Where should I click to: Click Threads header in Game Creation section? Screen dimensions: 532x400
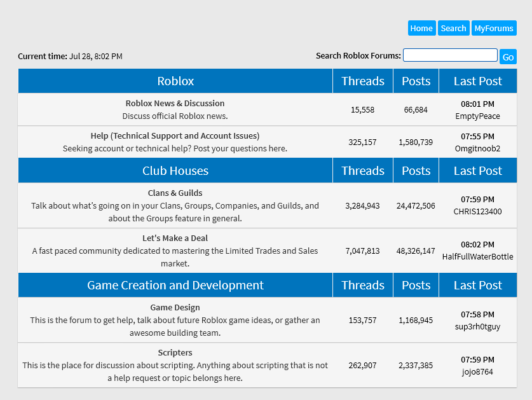coord(363,286)
